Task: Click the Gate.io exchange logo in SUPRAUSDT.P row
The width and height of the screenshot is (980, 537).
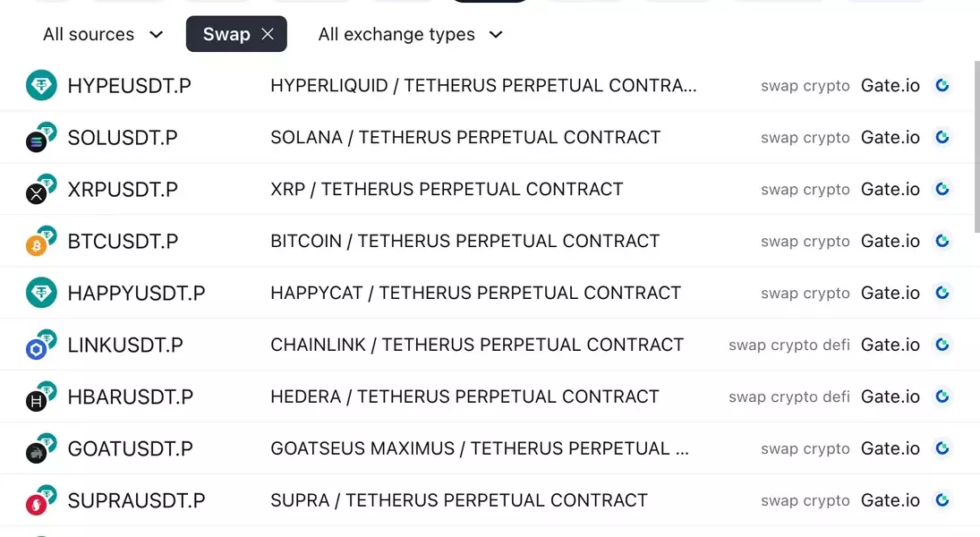Action: [942, 500]
